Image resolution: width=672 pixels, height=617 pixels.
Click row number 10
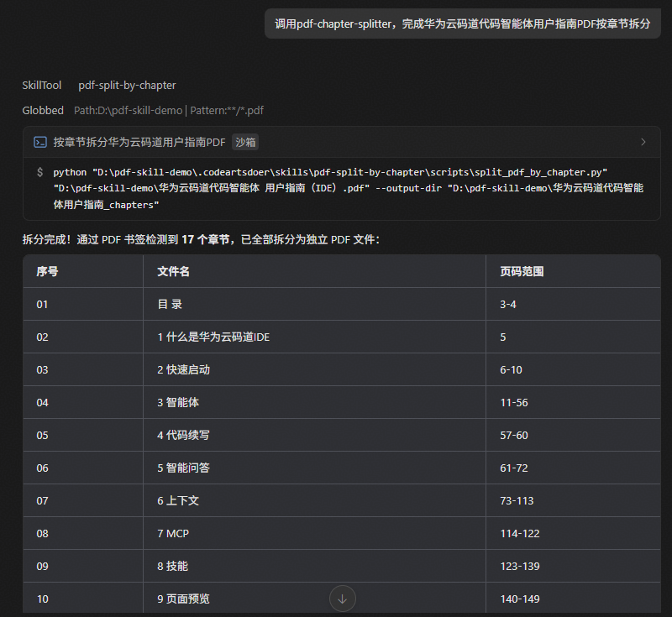[42, 599]
